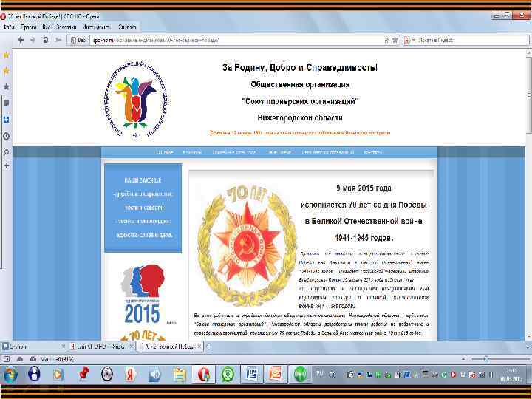
Task: Click the system clock in the tray
Action: [x=511, y=375]
